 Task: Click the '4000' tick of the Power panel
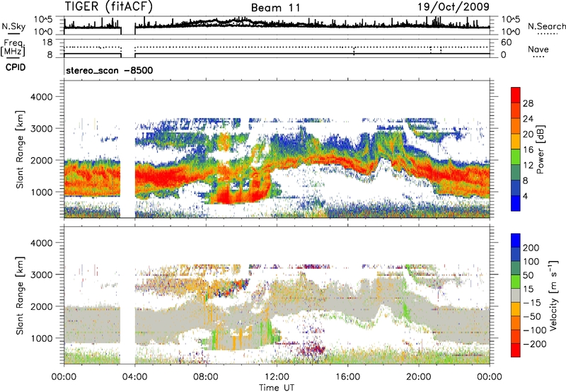(41, 97)
